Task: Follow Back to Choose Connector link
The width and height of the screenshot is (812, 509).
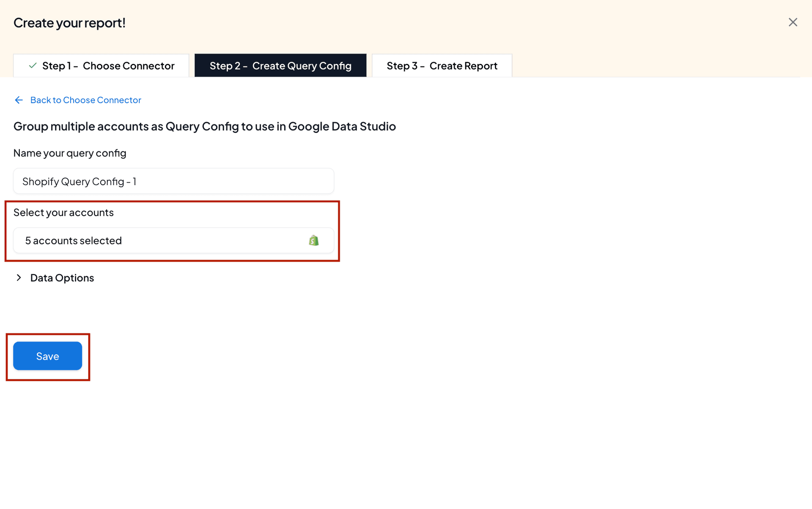Action: (85, 100)
